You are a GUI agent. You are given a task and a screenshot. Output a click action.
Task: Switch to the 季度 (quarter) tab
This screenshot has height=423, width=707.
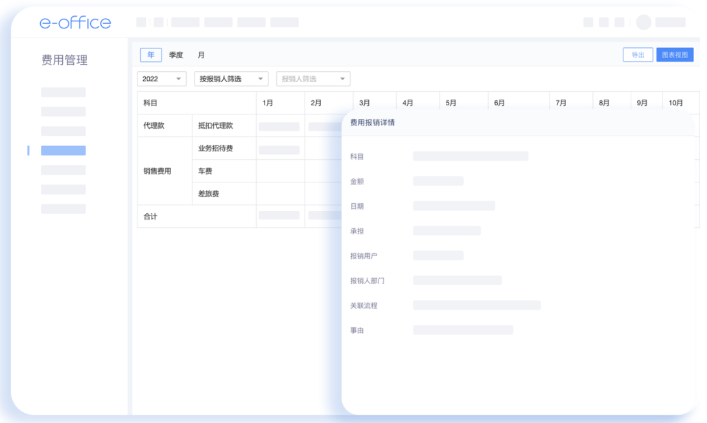176,55
